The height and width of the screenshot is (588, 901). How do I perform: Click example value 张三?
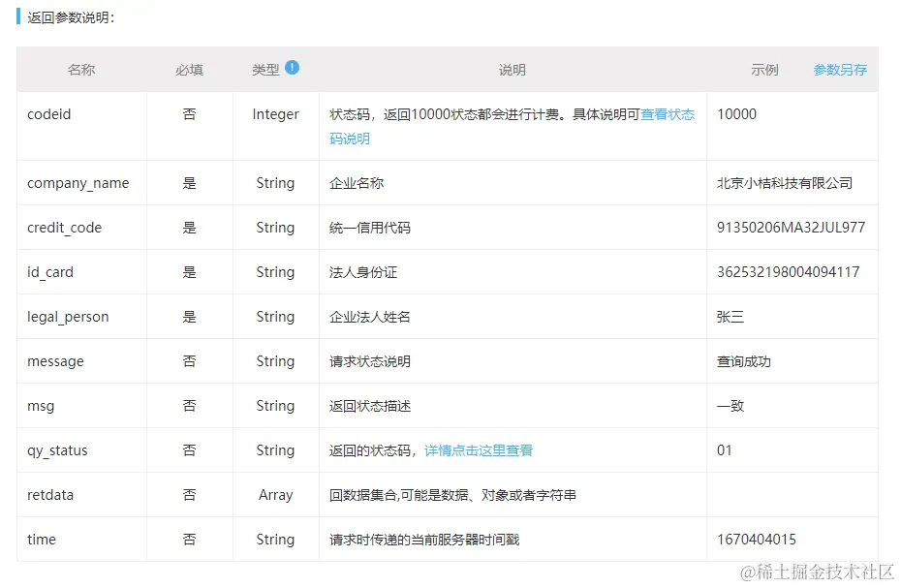tap(730, 318)
